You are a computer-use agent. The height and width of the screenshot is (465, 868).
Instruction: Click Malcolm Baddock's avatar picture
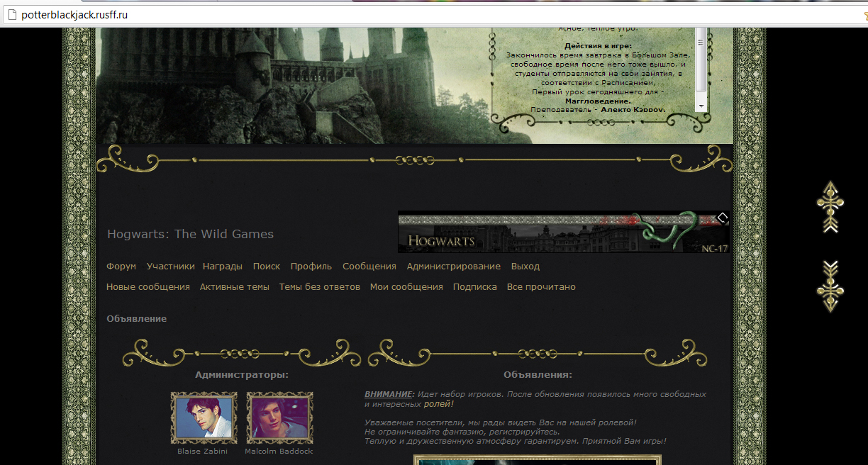279,418
